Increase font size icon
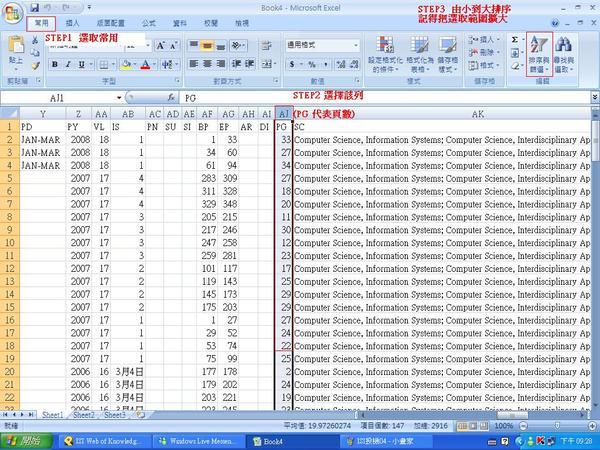This screenshot has height=450, width=600. (160, 46)
